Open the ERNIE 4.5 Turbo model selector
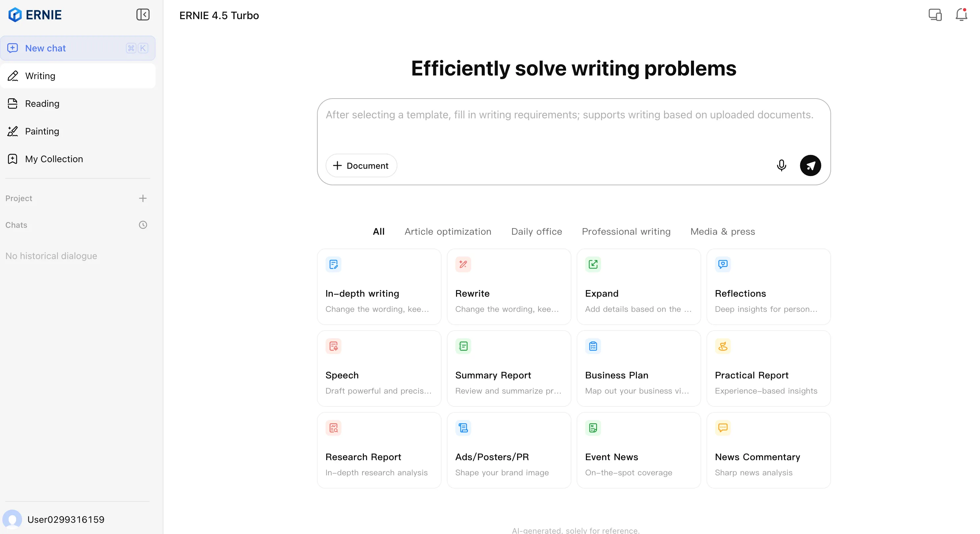The width and height of the screenshot is (980, 534). point(219,15)
